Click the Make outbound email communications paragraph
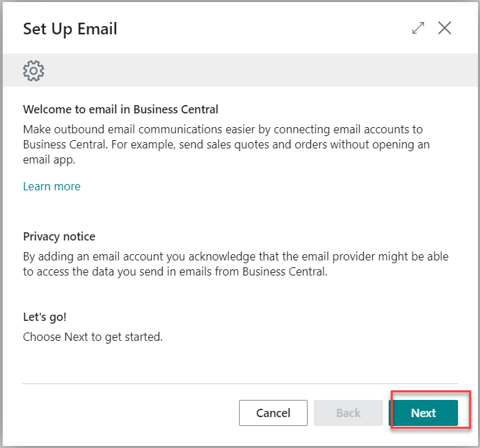The width and height of the screenshot is (480, 448). coord(227,144)
